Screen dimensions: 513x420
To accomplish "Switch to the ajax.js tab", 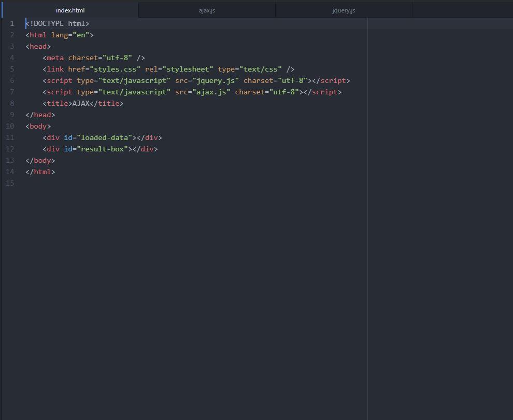I will tap(207, 10).
